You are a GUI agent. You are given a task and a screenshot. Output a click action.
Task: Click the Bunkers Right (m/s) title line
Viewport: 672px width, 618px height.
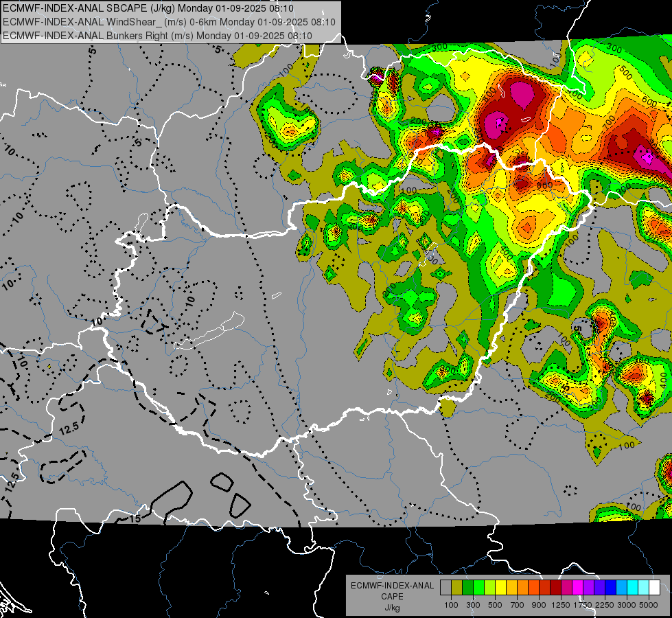(x=157, y=36)
